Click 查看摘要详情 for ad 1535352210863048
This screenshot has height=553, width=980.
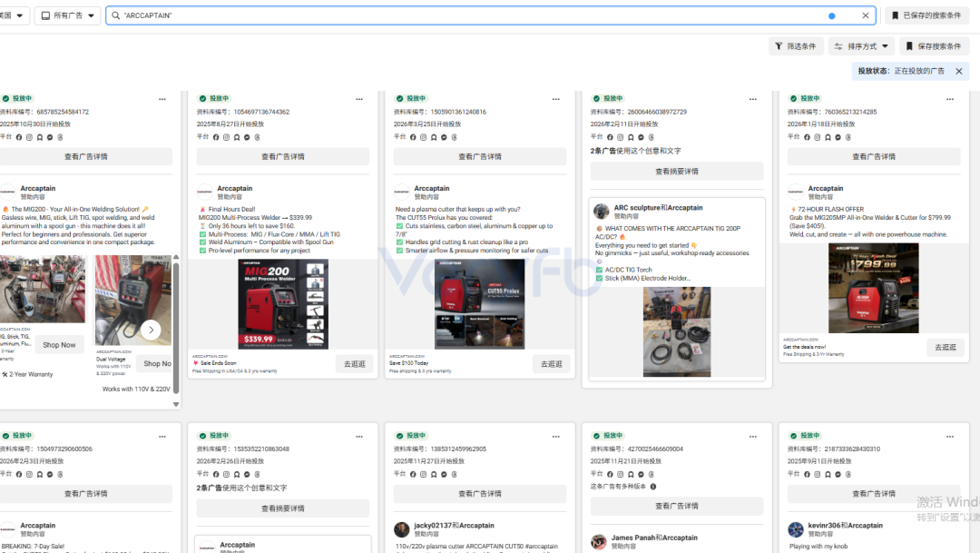(282, 509)
